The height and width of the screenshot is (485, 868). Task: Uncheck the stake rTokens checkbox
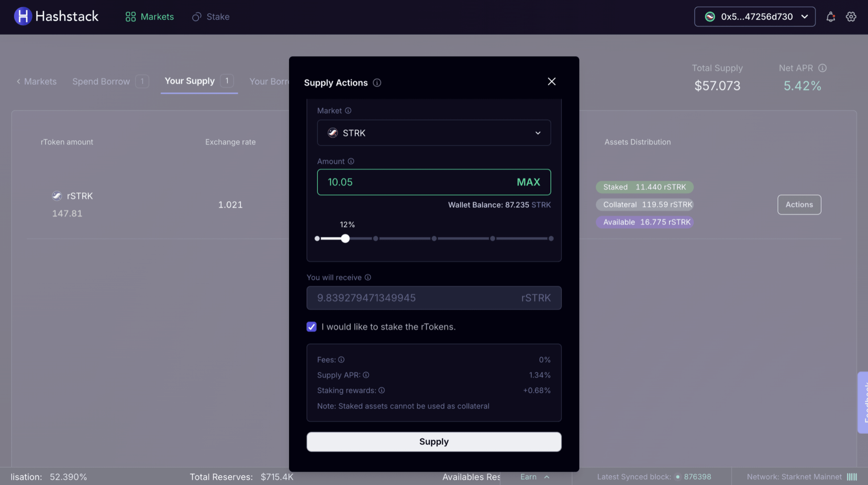(311, 327)
